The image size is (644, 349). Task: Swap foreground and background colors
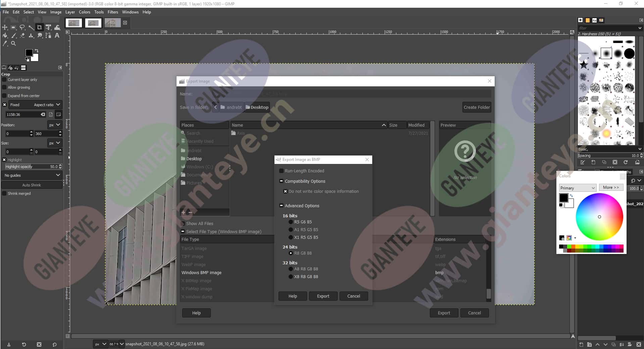[36, 51]
